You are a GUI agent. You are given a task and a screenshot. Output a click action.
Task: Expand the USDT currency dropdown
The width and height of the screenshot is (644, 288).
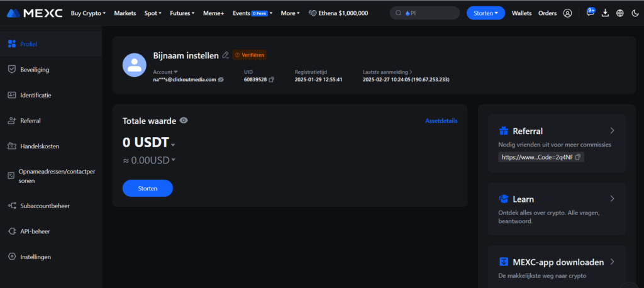tap(173, 145)
